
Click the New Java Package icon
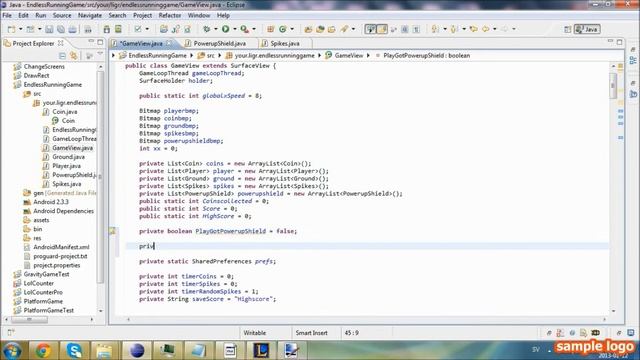[x=270, y=29]
